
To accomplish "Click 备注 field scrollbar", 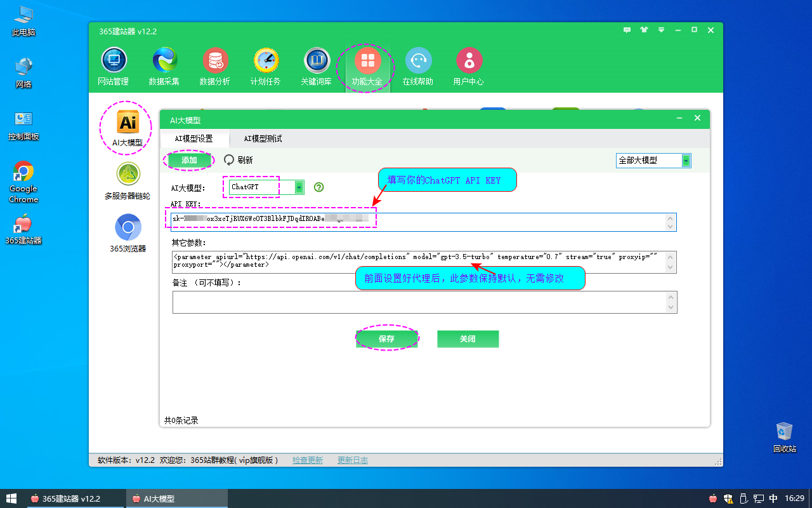I will (x=671, y=302).
